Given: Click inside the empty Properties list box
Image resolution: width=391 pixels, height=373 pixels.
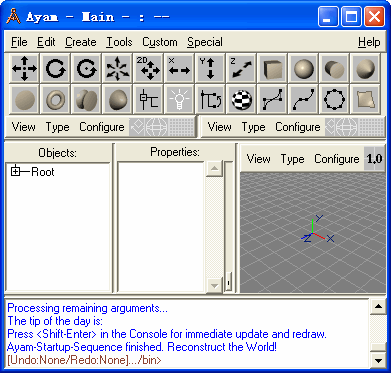Looking at the screenshot, I should click(x=161, y=227).
